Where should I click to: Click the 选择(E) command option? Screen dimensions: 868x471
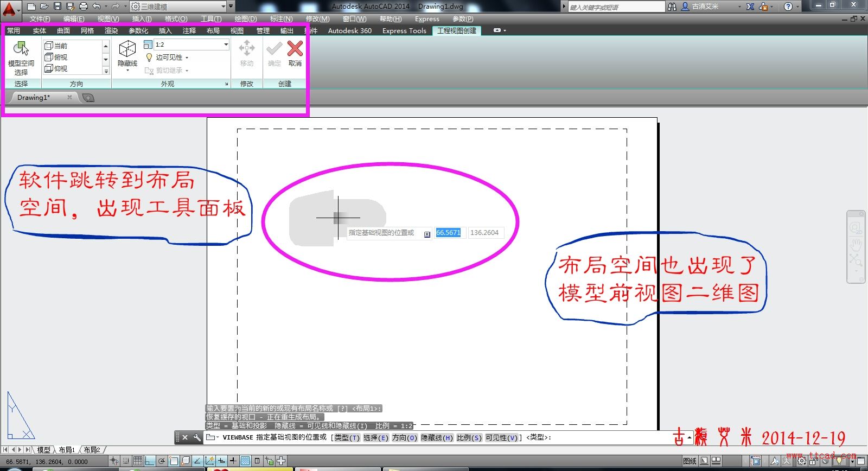point(376,437)
